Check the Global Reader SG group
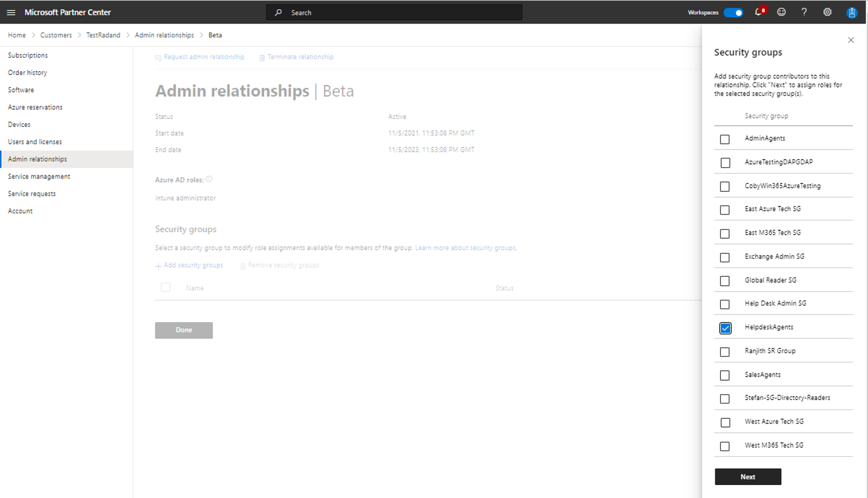The width and height of the screenshot is (868, 498). [x=725, y=281]
